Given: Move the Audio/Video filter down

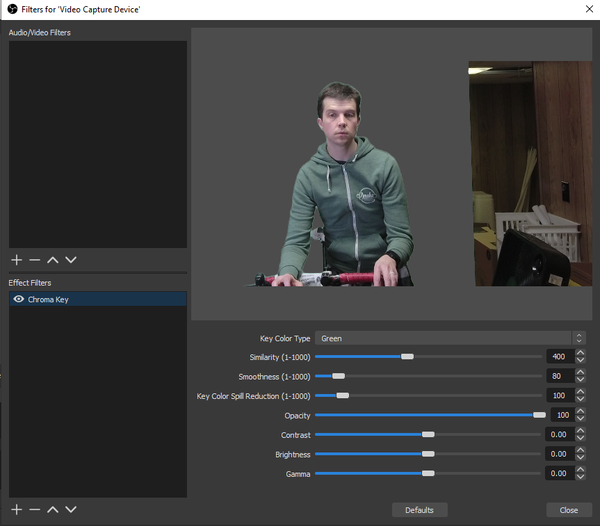Looking at the screenshot, I should (x=70, y=259).
